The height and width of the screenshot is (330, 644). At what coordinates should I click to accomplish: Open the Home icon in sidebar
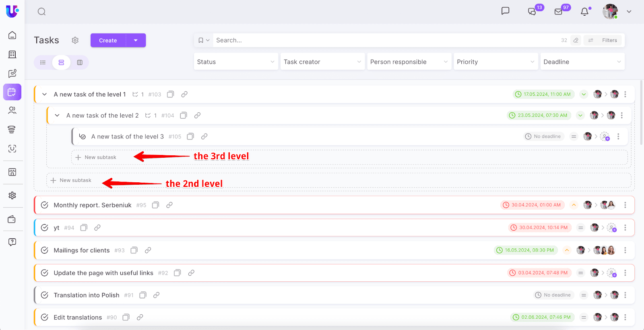tap(12, 35)
